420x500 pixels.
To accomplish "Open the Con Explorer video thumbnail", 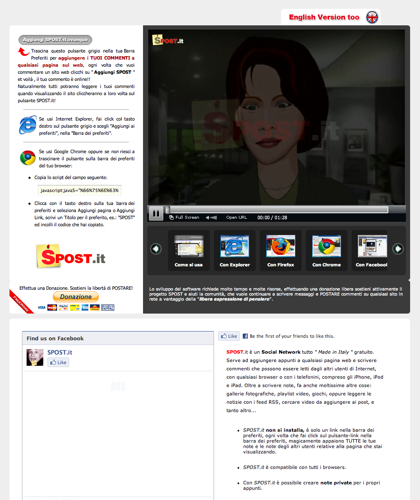I will [x=235, y=250].
